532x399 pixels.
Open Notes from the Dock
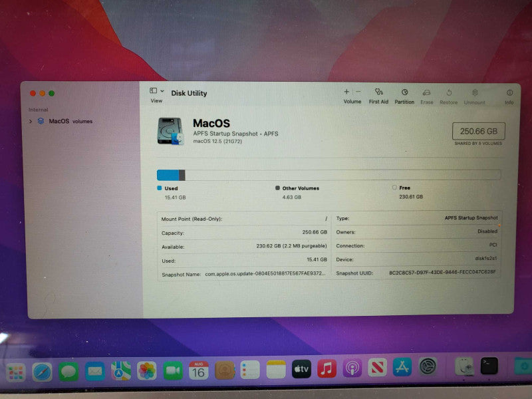click(x=276, y=369)
